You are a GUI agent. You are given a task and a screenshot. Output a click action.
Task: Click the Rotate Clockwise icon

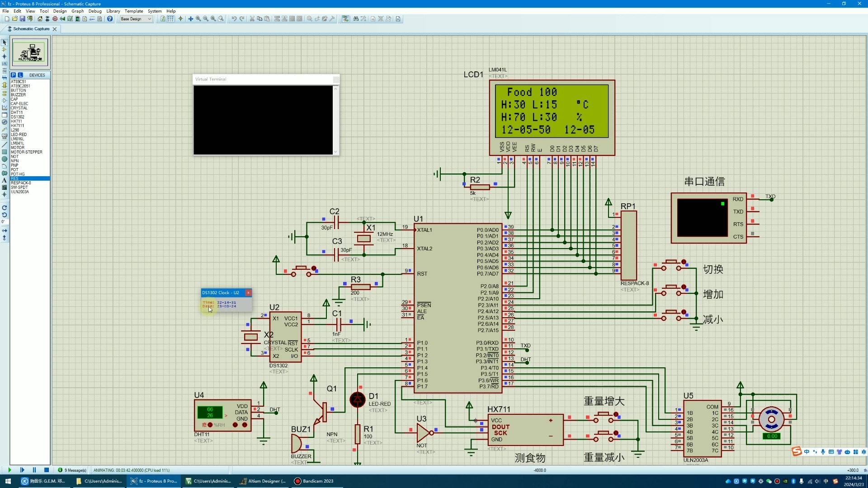tap(5, 208)
